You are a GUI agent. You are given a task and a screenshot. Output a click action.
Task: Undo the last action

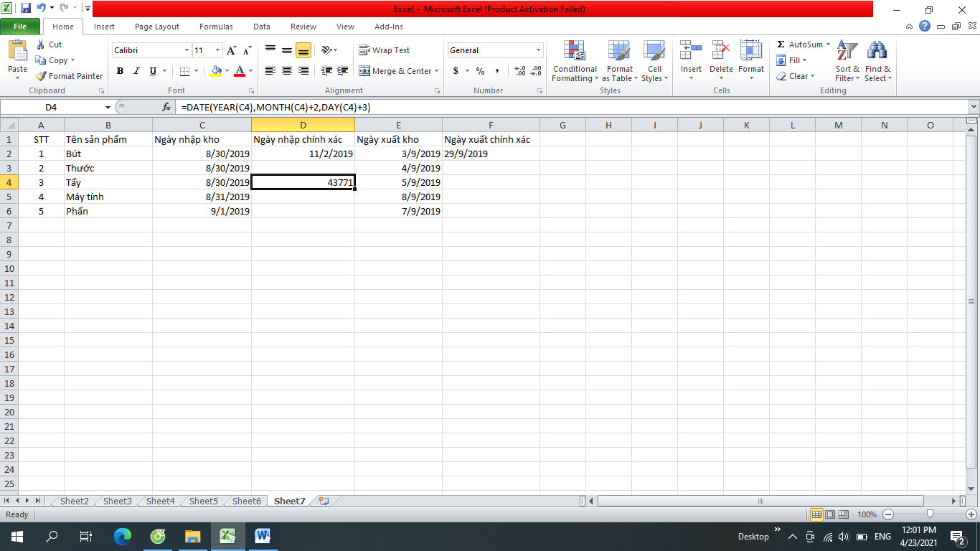click(x=41, y=9)
